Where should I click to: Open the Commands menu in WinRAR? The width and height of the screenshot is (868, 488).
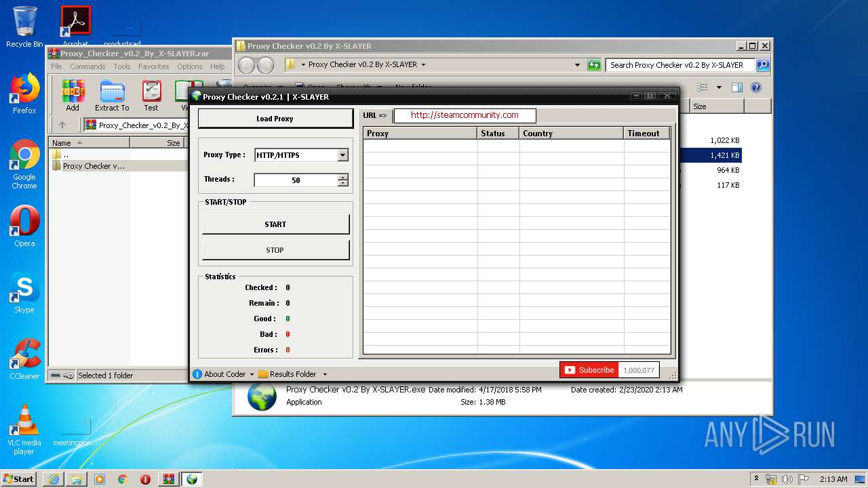tap(87, 66)
